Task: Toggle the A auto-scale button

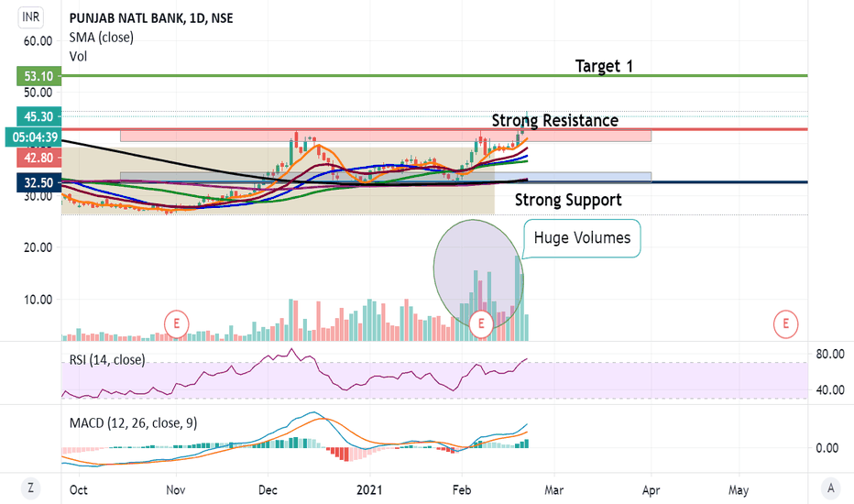Action: point(830,488)
